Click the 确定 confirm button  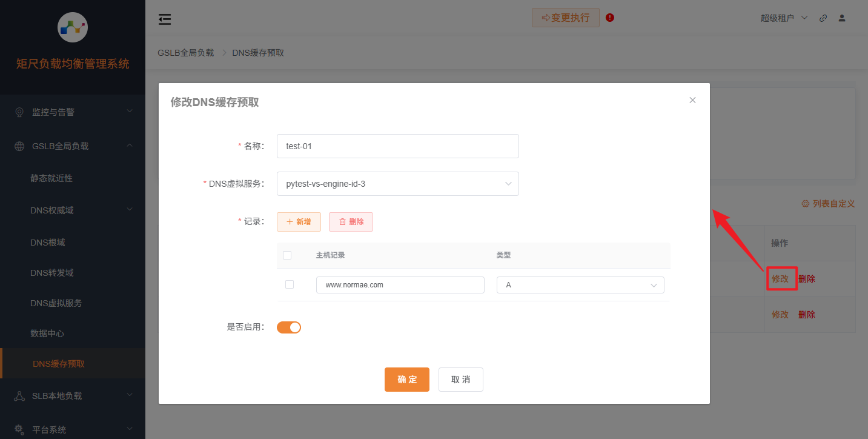(406, 379)
